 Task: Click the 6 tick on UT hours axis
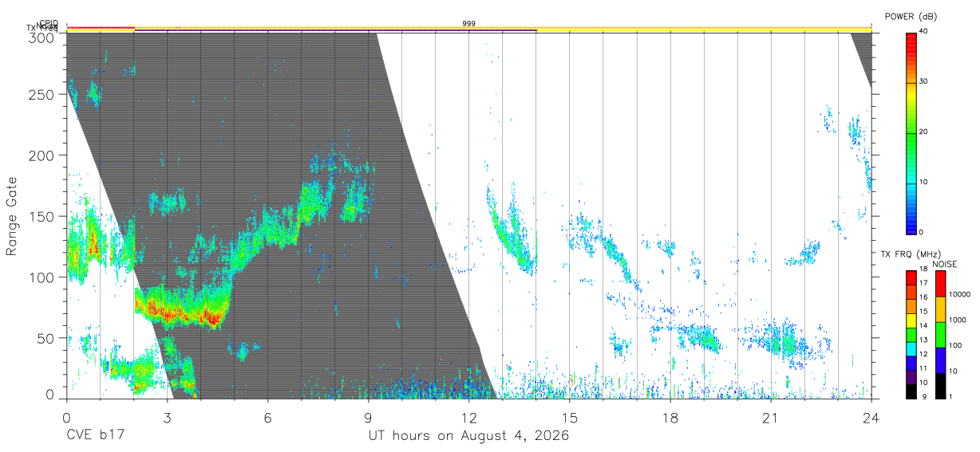267,417
